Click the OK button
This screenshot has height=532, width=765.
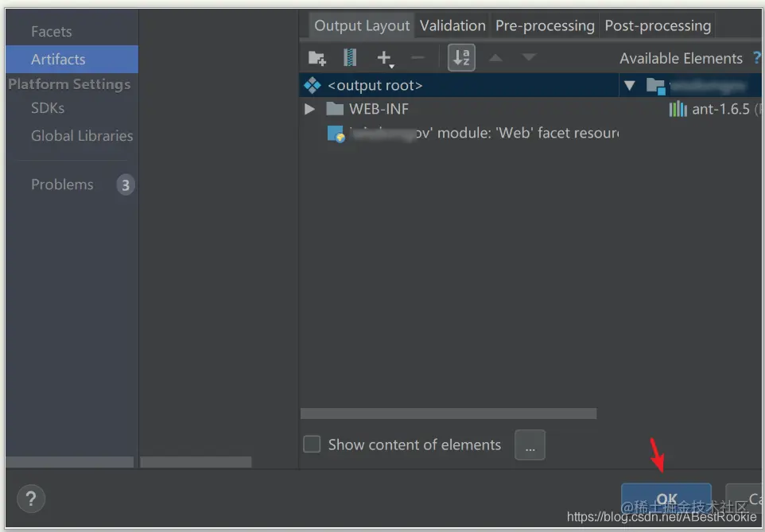click(x=666, y=499)
